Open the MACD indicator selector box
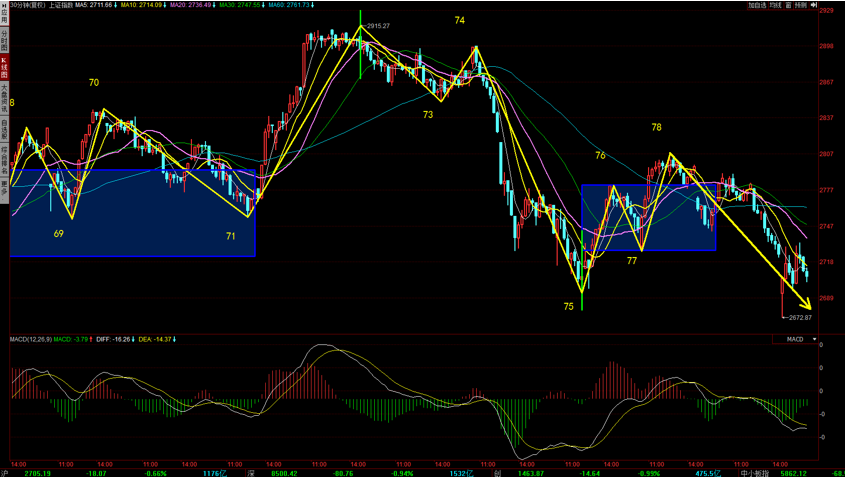Image resolution: width=845 pixels, height=478 pixels. 795,340
